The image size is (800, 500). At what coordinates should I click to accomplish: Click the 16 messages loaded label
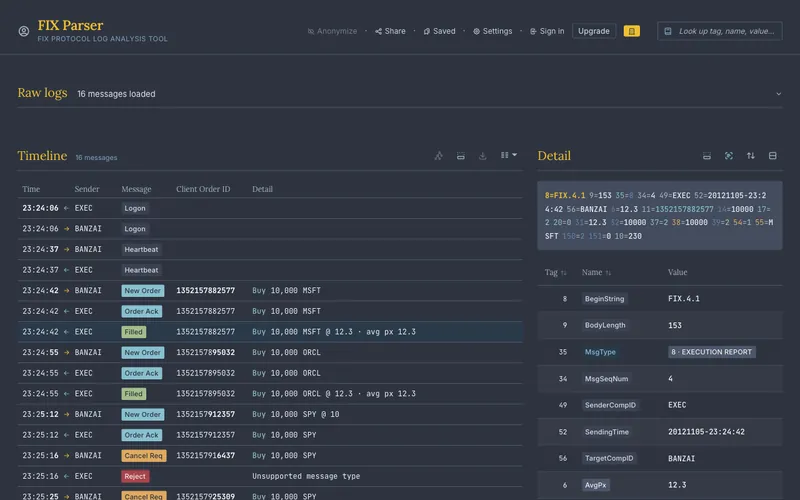[116, 94]
